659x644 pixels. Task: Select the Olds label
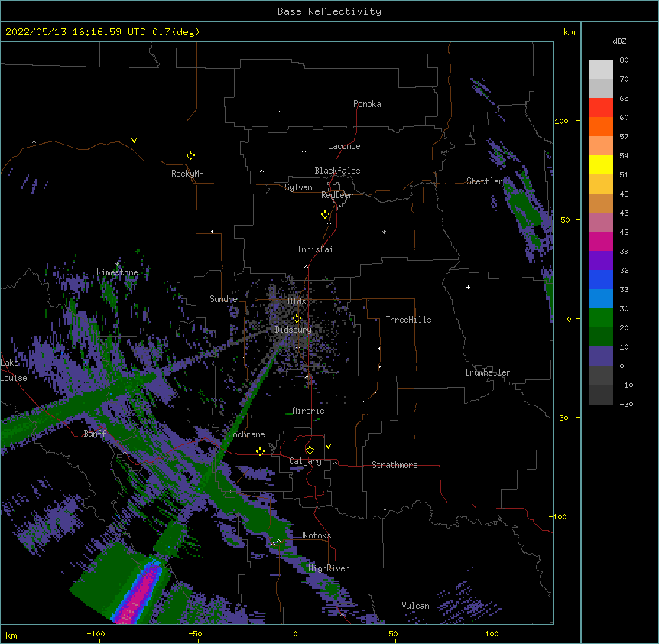pyautogui.click(x=297, y=301)
